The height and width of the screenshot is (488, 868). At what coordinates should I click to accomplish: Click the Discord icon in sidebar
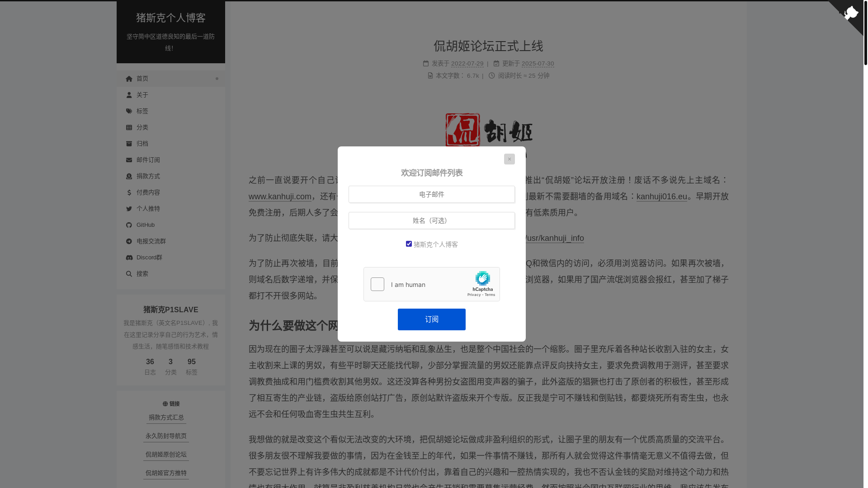pyautogui.click(x=129, y=258)
